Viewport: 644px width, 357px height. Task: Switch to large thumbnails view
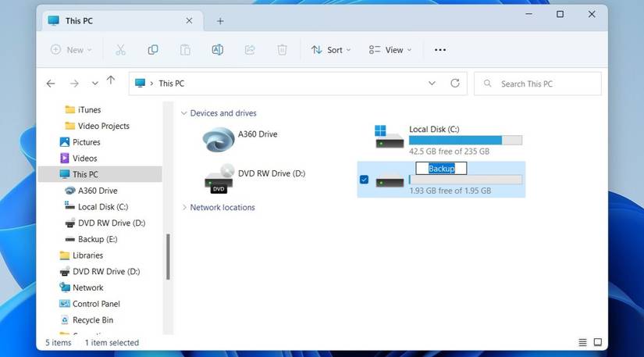(x=598, y=342)
